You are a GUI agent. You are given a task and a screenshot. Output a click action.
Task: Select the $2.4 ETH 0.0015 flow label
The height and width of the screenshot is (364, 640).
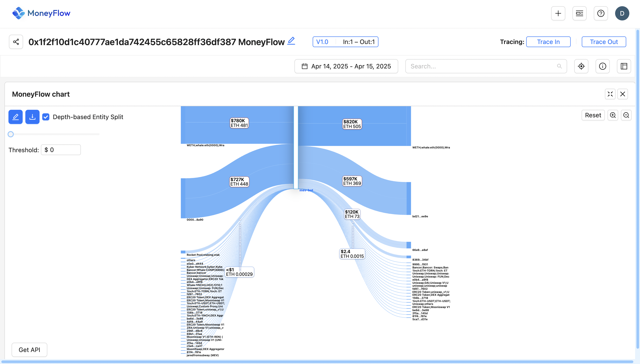point(352,254)
